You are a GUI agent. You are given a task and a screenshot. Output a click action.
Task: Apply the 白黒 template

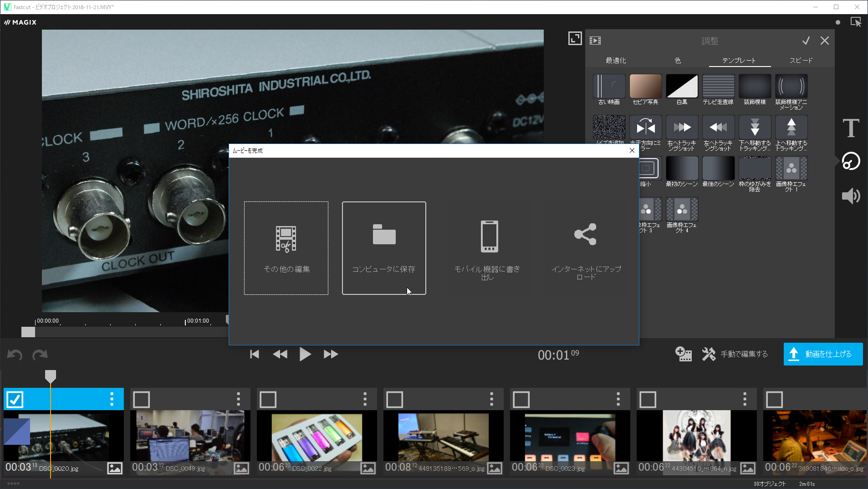[x=682, y=86]
